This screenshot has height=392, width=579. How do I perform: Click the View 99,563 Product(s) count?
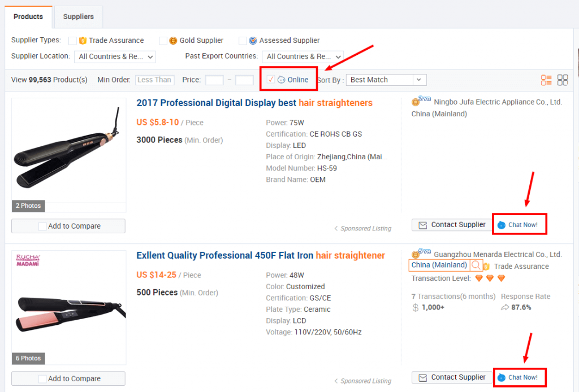click(49, 80)
